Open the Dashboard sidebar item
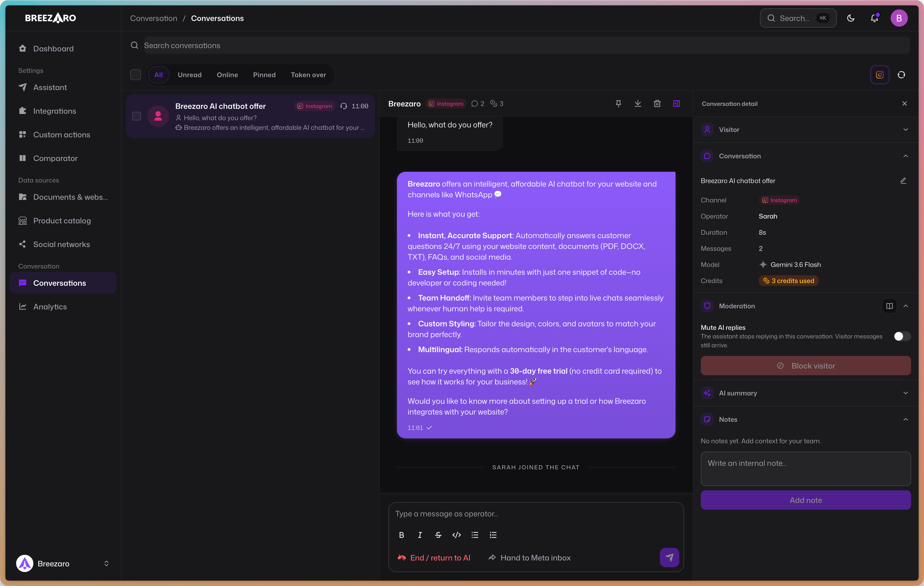Viewport: 924px width, 586px height. [63, 49]
